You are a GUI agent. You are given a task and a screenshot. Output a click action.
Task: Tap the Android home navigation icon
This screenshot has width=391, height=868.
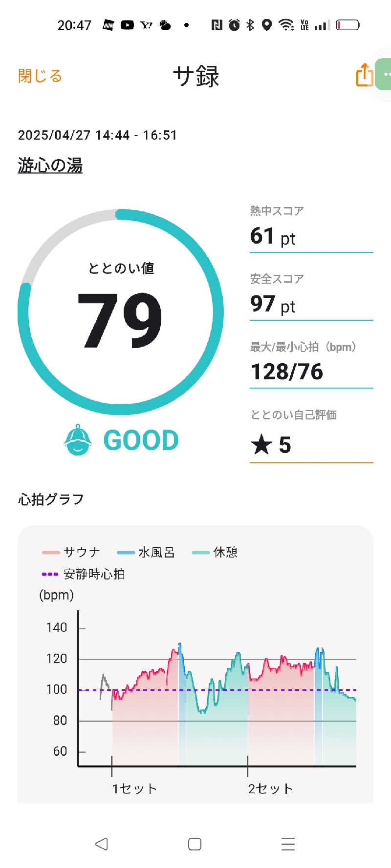click(195, 844)
